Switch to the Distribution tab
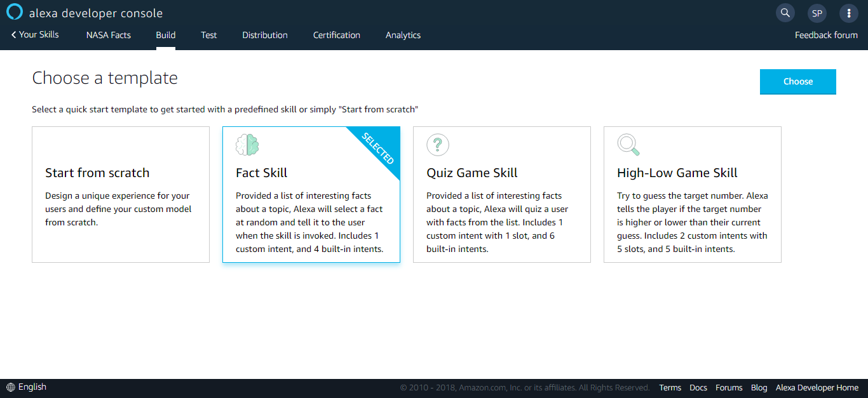Image resolution: width=868 pixels, height=398 pixels. (265, 35)
